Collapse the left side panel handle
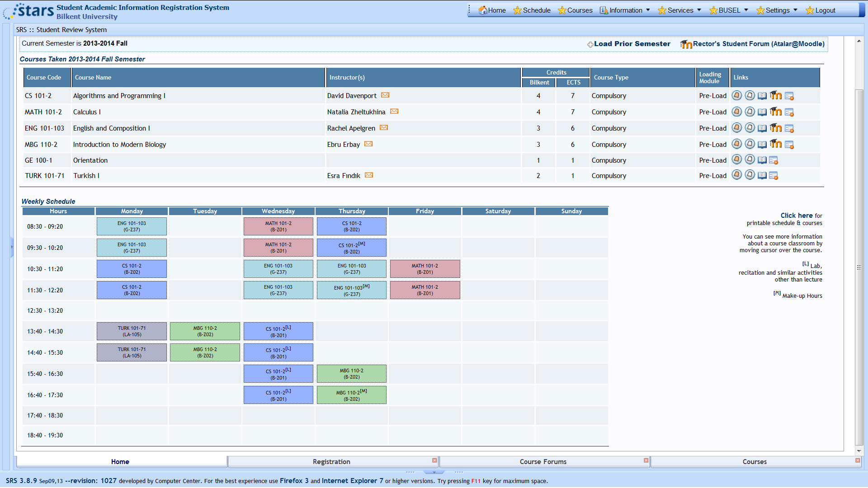The height and width of the screenshot is (488, 868). pyautogui.click(x=12, y=247)
